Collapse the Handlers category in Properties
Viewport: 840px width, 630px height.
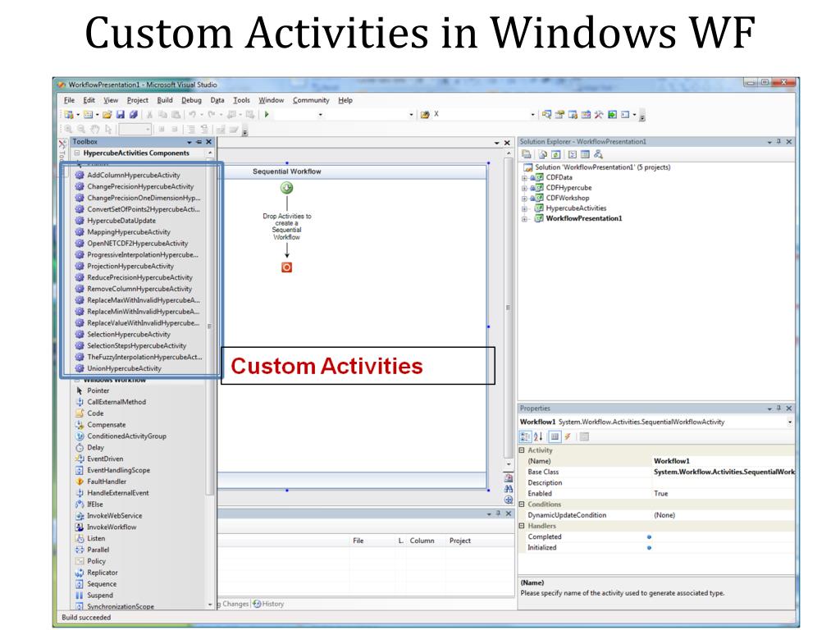pyautogui.click(x=522, y=526)
